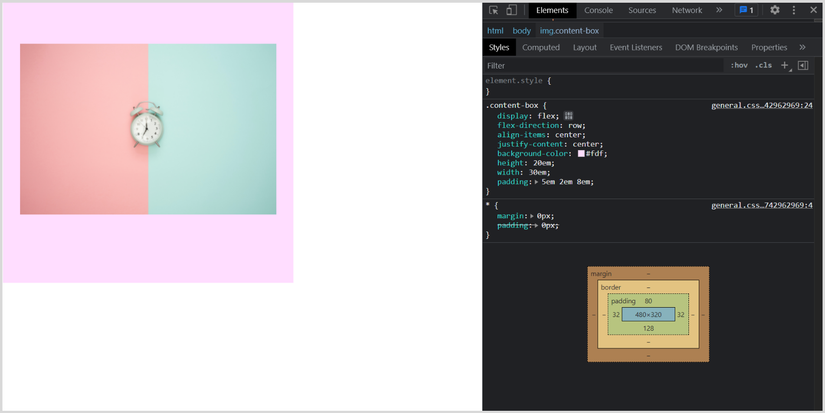825x413 pixels.
Task: Toggle the :hov element state panel
Action: click(x=739, y=65)
